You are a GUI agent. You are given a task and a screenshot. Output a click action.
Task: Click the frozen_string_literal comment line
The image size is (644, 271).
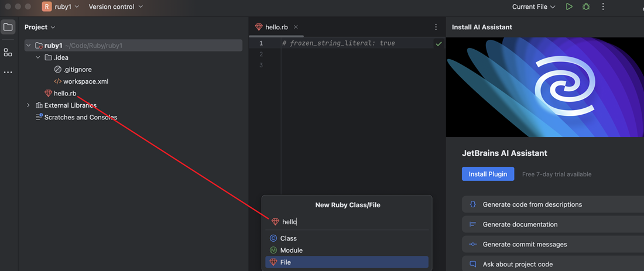(x=339, y=43)
